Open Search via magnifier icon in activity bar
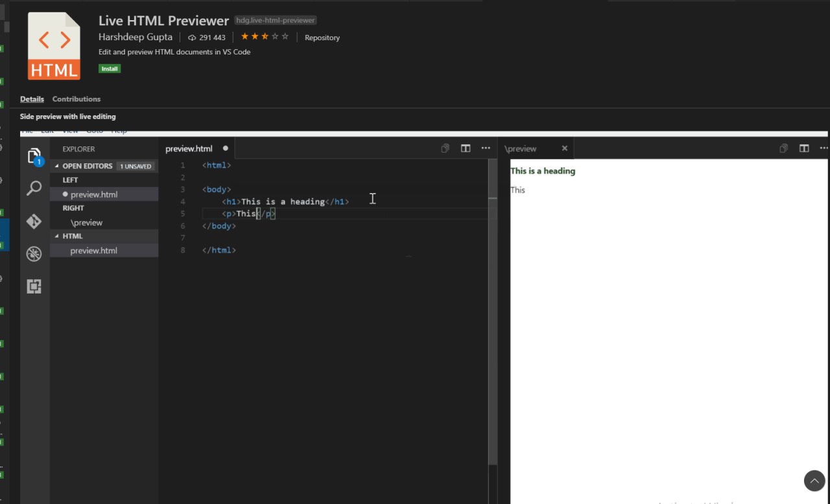 (x=34, y=189)
